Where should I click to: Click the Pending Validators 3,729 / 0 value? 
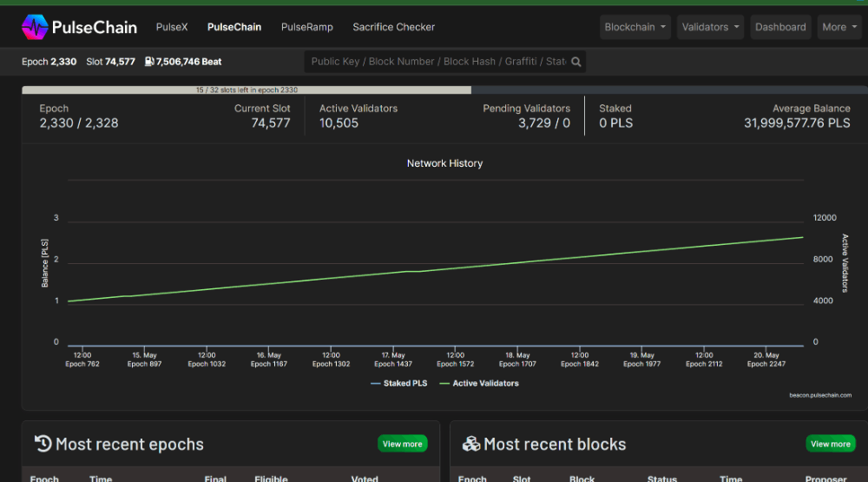coord(544,123)
